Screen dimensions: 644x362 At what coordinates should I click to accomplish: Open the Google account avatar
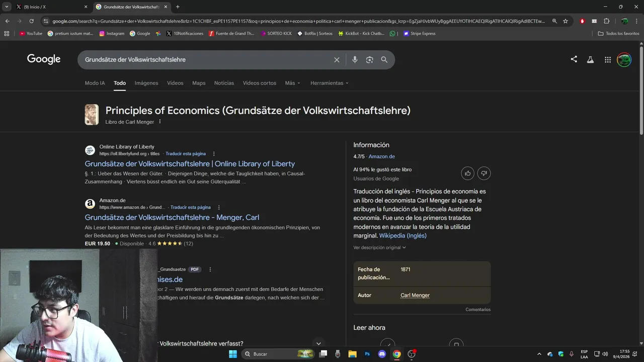click(x=624, y=60)
